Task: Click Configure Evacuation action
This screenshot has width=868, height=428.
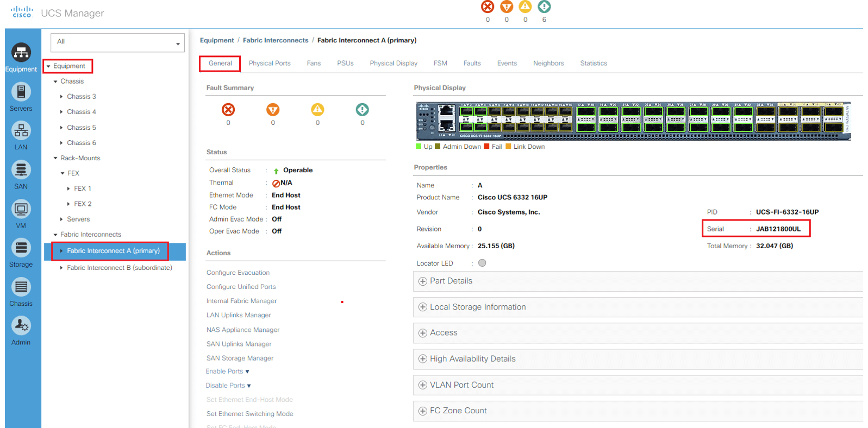Action: pyautogui.click(x=238, y=273)
